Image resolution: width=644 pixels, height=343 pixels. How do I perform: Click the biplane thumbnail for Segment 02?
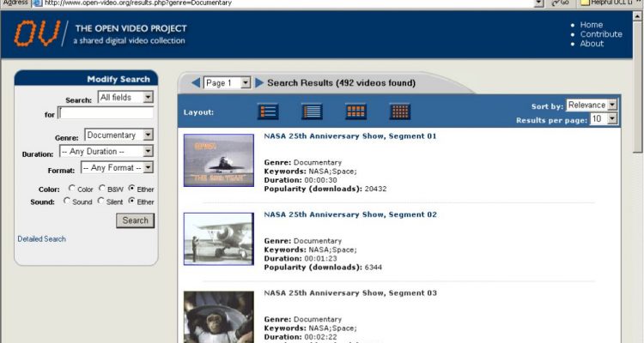coord(218,238)
